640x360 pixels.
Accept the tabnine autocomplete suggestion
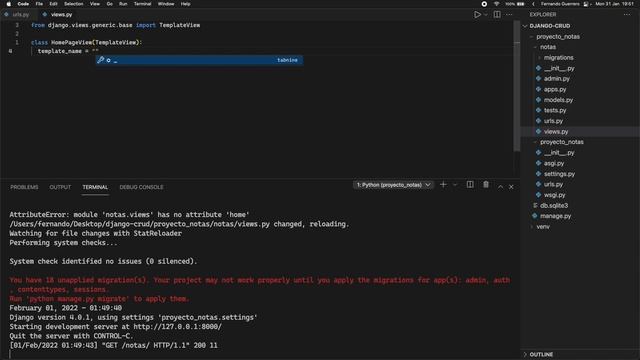click(199, 60)
